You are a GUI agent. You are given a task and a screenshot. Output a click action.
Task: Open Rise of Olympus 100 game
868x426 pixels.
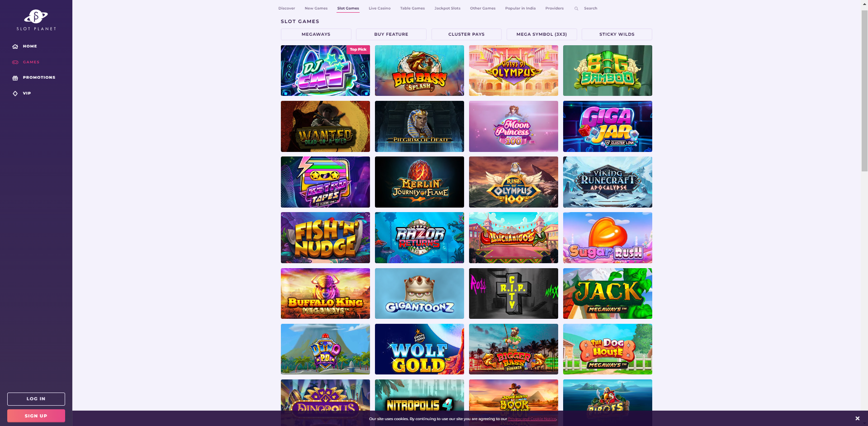pos(513,182)
